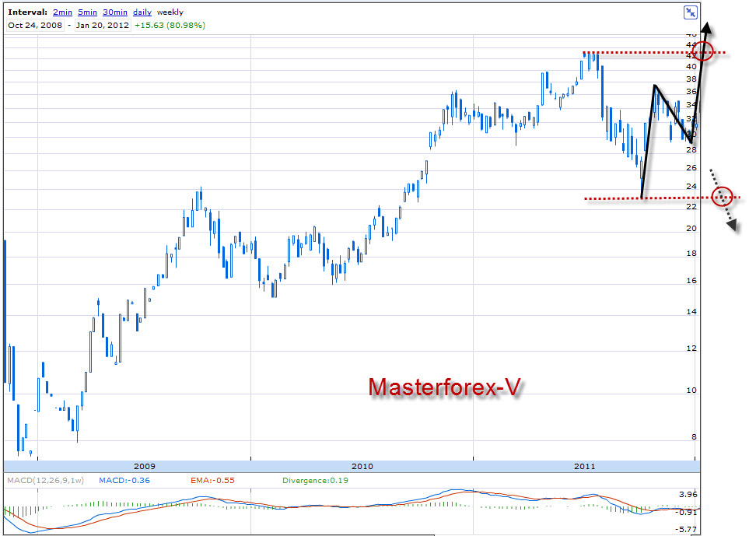Click the price axis label 18
Viewport: 756px width, 536px height.
tap(691, 254)
